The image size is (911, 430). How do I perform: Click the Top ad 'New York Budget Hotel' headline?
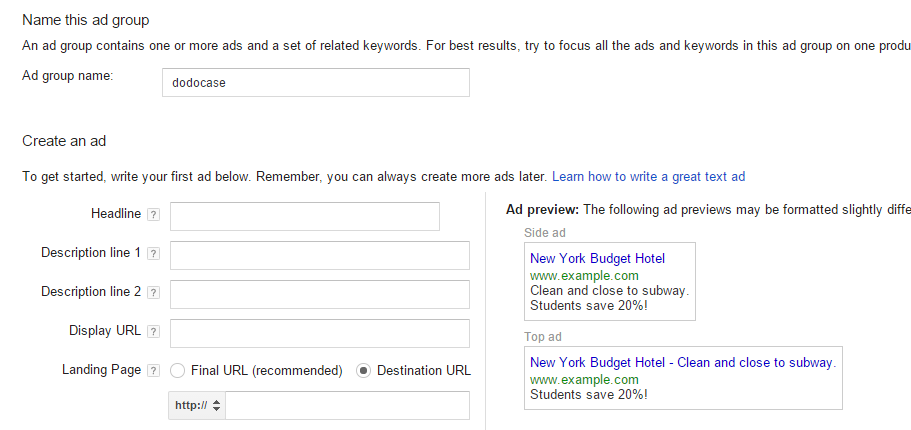click(x=597, y=363)
